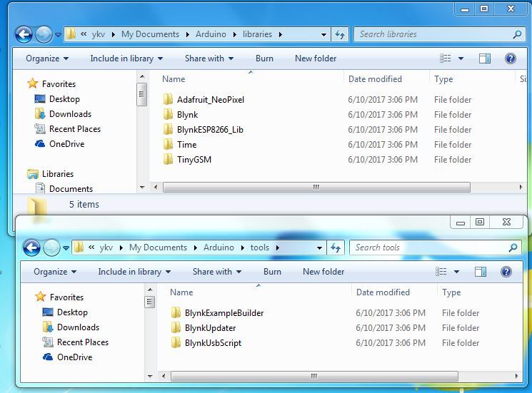Viewport: 532px width, 393px height.
Task: Select the Adafruit_NeoPixel folder icon
Action: click(168, 100)
